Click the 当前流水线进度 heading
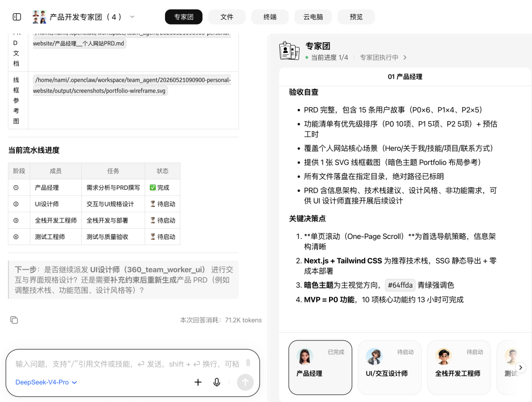This screenshot has width=532, height=402. (x=33, y=150)
